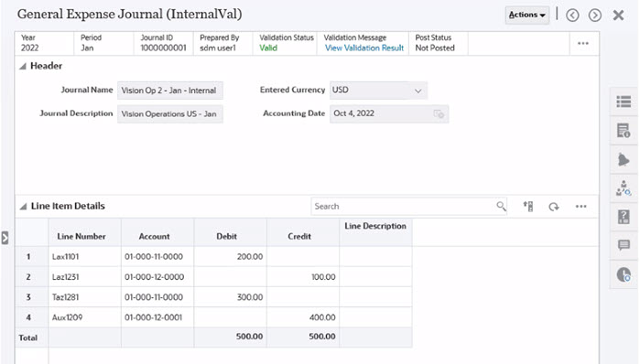Close the General Expense Journal

coord(618,16)
